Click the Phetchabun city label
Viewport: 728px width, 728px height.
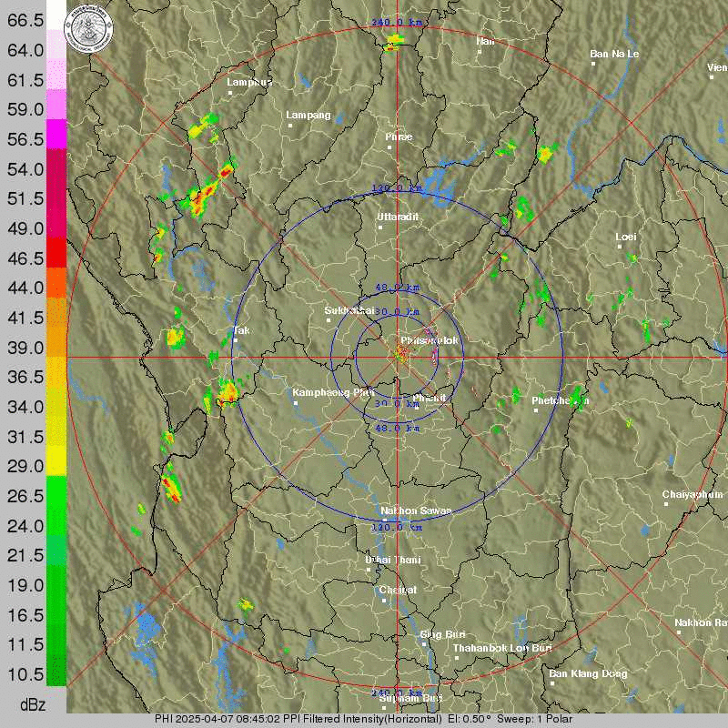[x=561, y=400]
